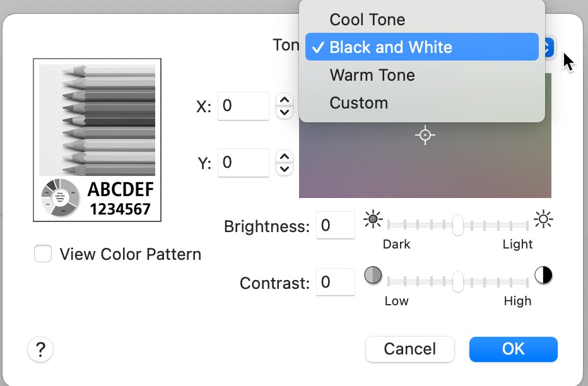Pick Warm Tone in the list
This screenshot has width=588, height=386.
372,75
